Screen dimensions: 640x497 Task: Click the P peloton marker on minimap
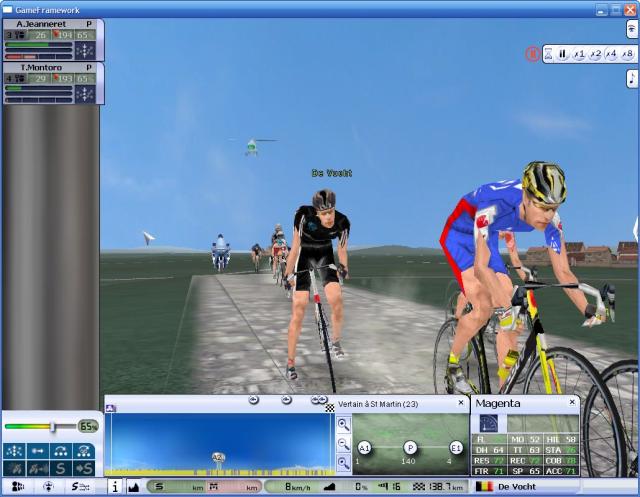[410, 448]
